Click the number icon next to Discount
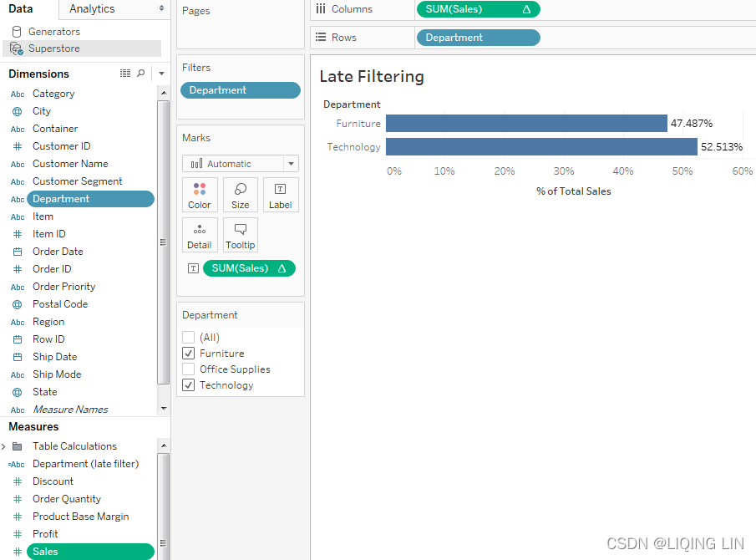This screenshot has width=756, height=560. coord(18,481)
